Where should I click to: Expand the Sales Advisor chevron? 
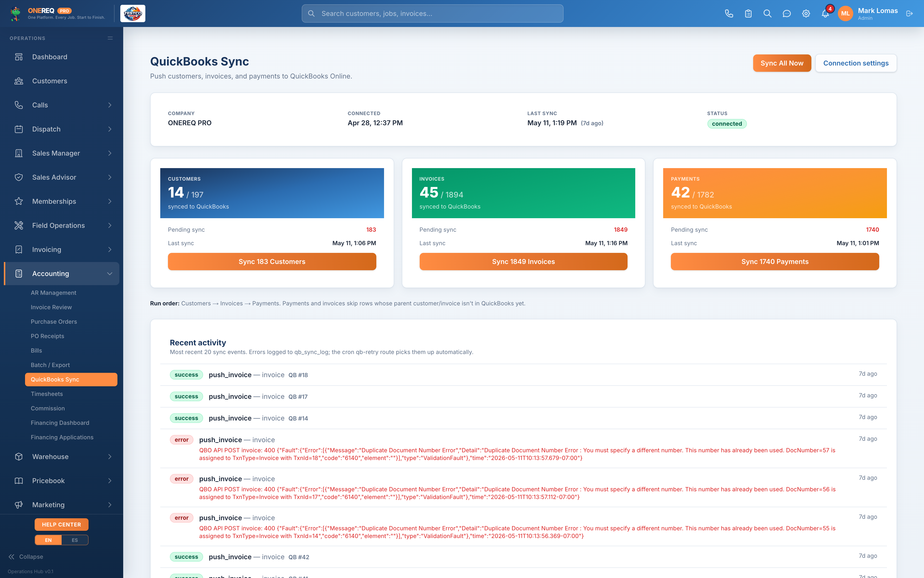(x=110, y=177)
